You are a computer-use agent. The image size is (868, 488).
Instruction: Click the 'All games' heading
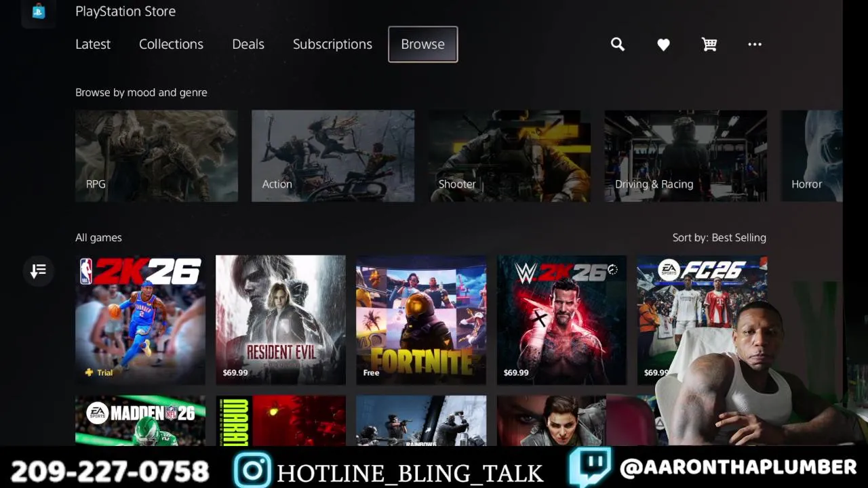pos(98,237)
